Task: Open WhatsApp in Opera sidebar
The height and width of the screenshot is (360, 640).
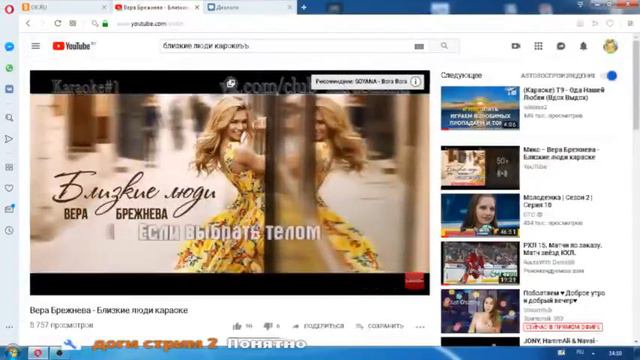Action: click(9, 68)
